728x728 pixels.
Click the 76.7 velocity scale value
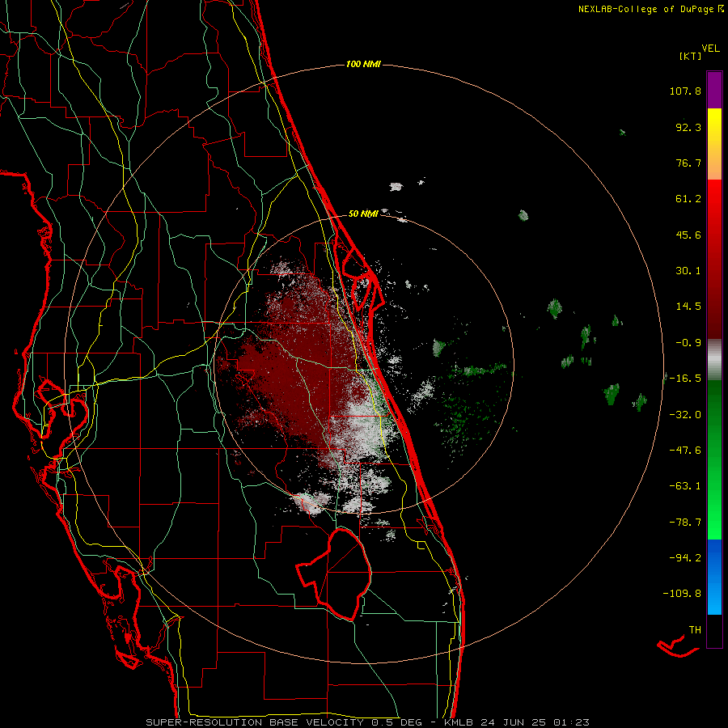pos(688,163)
